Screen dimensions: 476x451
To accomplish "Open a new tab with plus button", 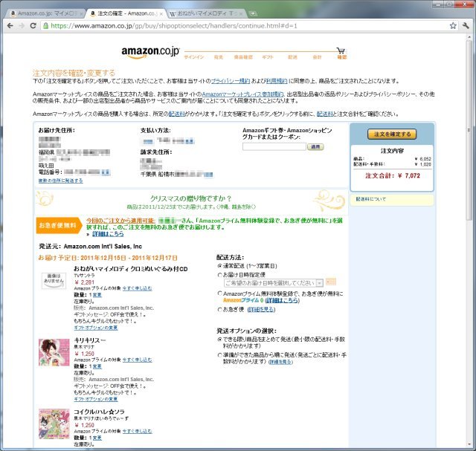I will pos(253,13).
